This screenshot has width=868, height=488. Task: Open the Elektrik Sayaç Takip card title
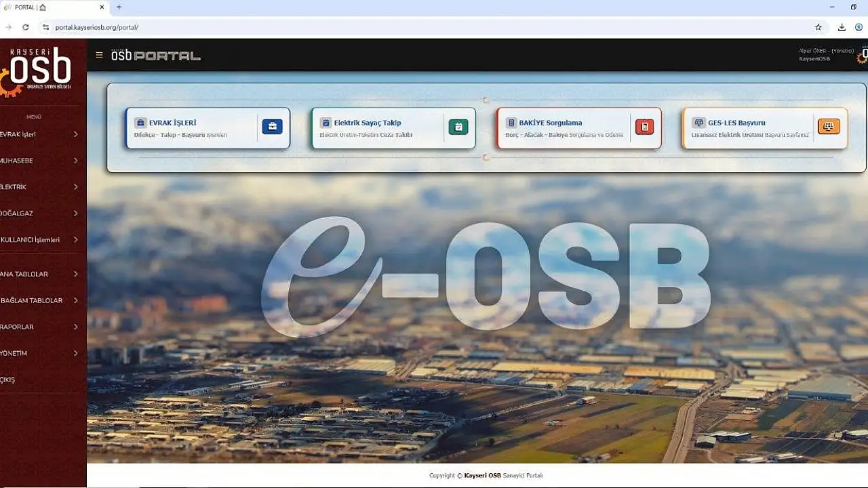[x=367, y=123]
